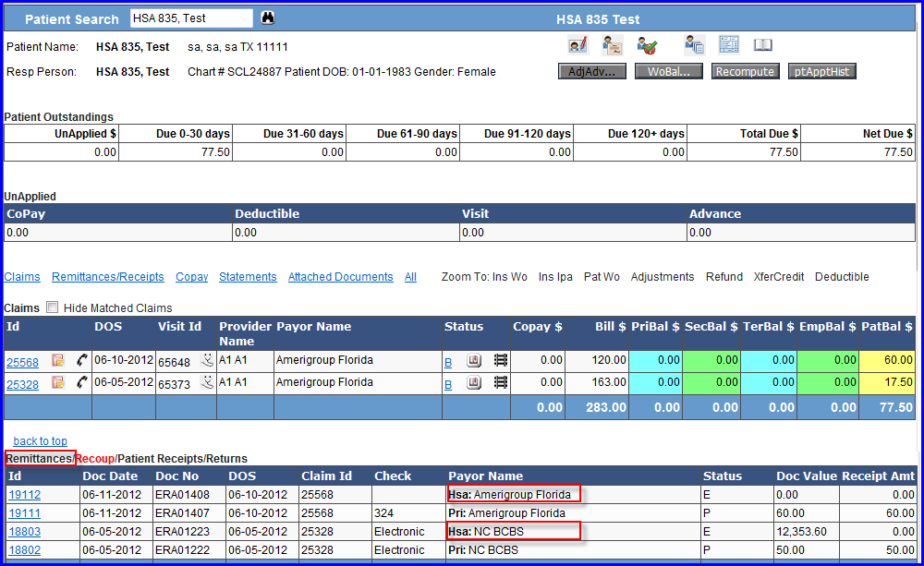Image resolution: width=924 pixels, height=566 pixels.
Task: Click the stethoscope visit icon for visit 65648
Action: 207,360
